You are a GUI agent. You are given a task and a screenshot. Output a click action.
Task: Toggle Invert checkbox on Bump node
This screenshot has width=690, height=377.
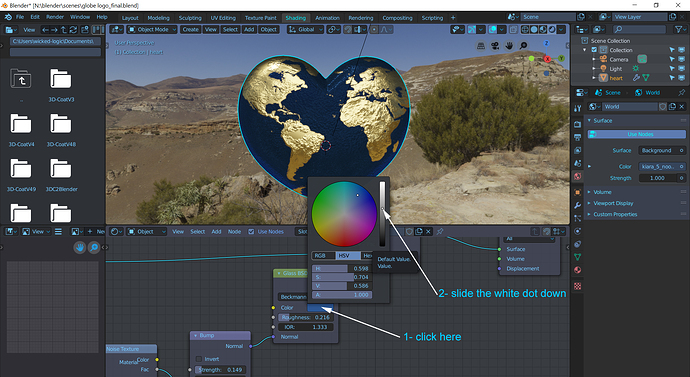(x=199, y=359)
